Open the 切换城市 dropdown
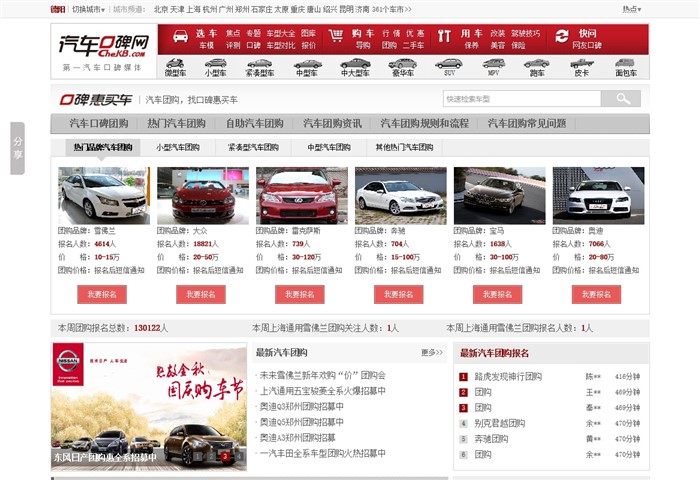 [x=88, y=9]
